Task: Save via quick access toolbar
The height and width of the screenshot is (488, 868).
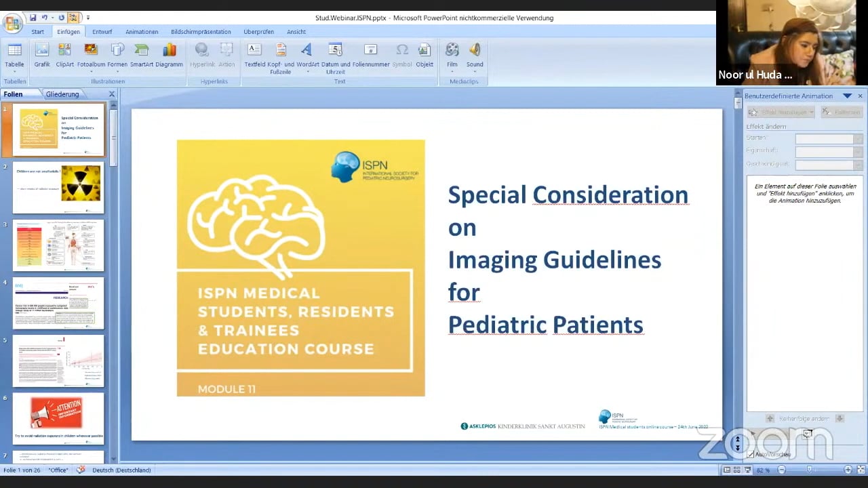Action: (32, 18)
